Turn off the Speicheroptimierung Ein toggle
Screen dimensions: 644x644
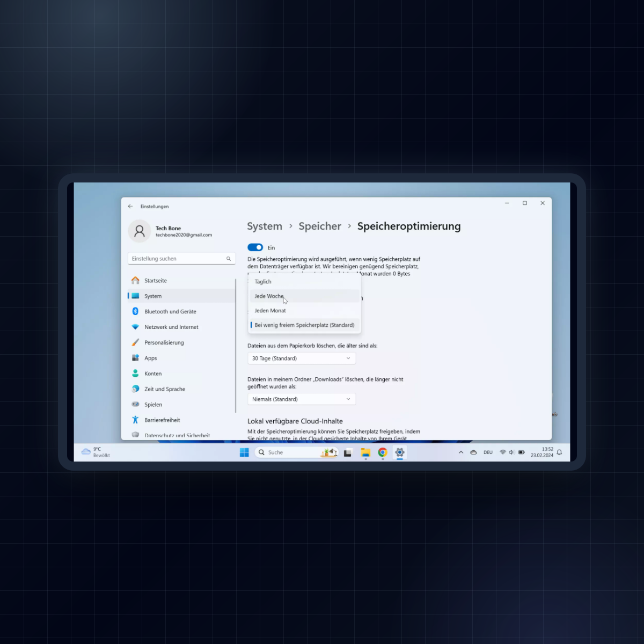click(255, 247)
